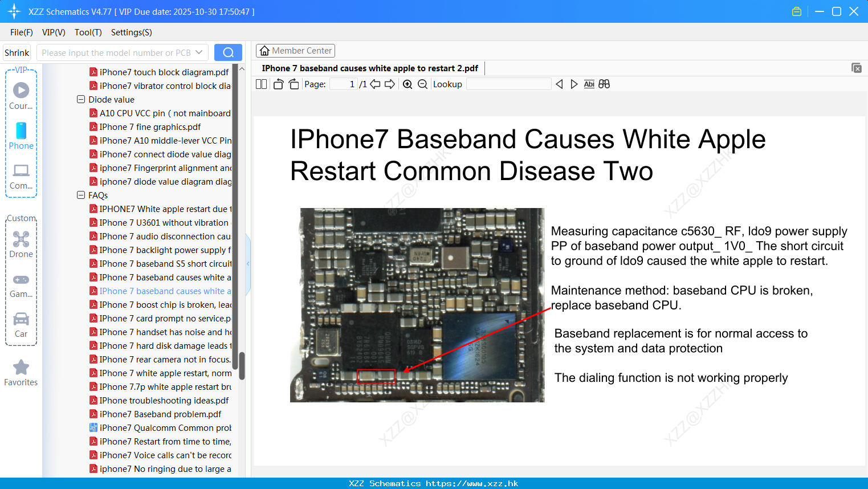Click the tree scrollbar up arrow
This screenshot has height=489, width=868.
(x=242, y=69)
